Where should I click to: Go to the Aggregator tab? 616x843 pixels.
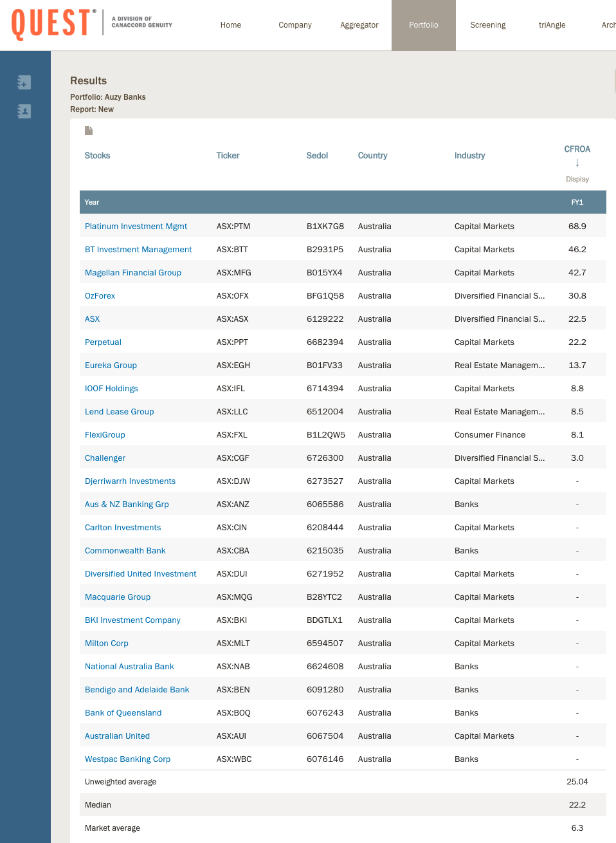(x=359, y=25)
